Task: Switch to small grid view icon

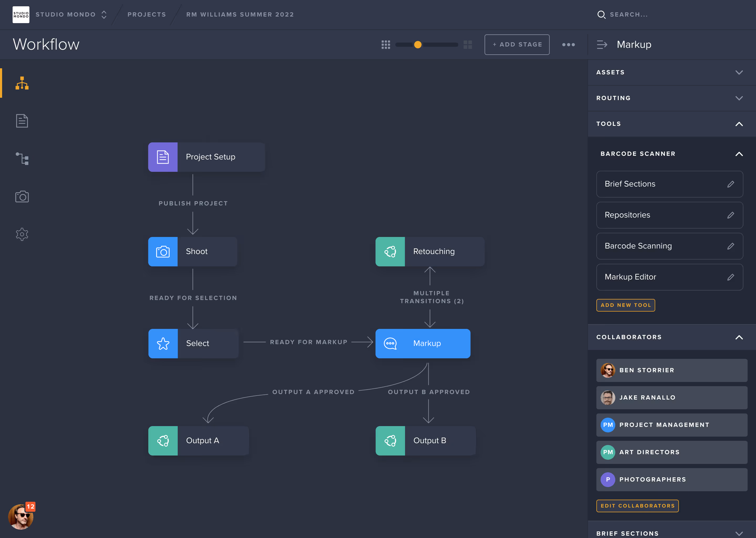Action: (386, 44)
